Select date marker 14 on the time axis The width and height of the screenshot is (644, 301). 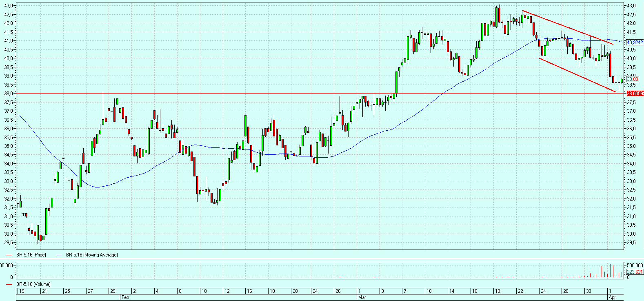click(452, 291)
